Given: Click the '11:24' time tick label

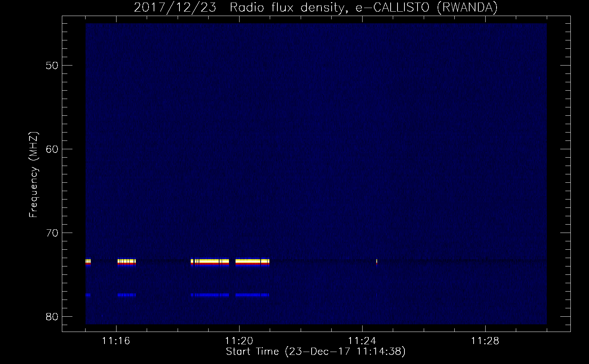Looking at the screenshot, I should point(362,341).
